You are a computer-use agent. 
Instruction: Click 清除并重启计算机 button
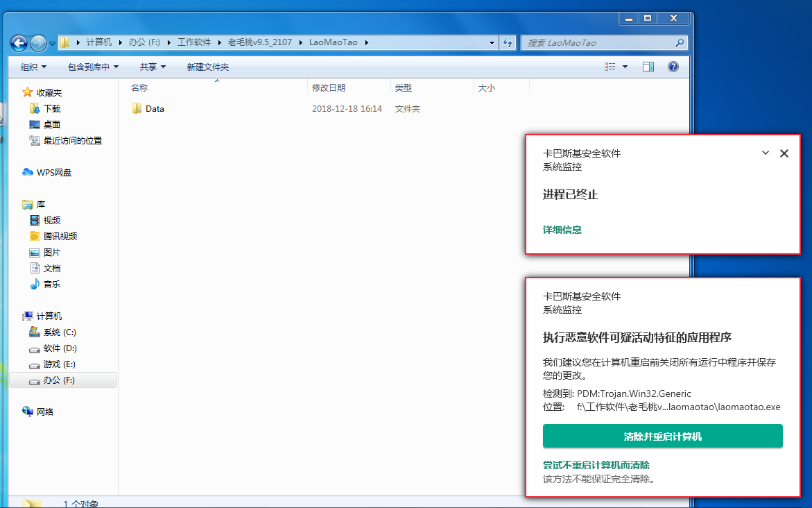(662, 437)
